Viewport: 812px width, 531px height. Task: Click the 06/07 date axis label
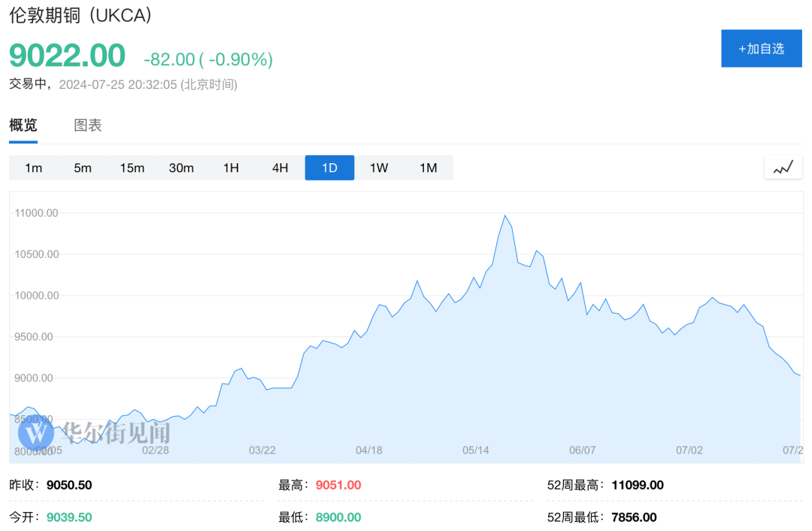click(x=582, y=450)
